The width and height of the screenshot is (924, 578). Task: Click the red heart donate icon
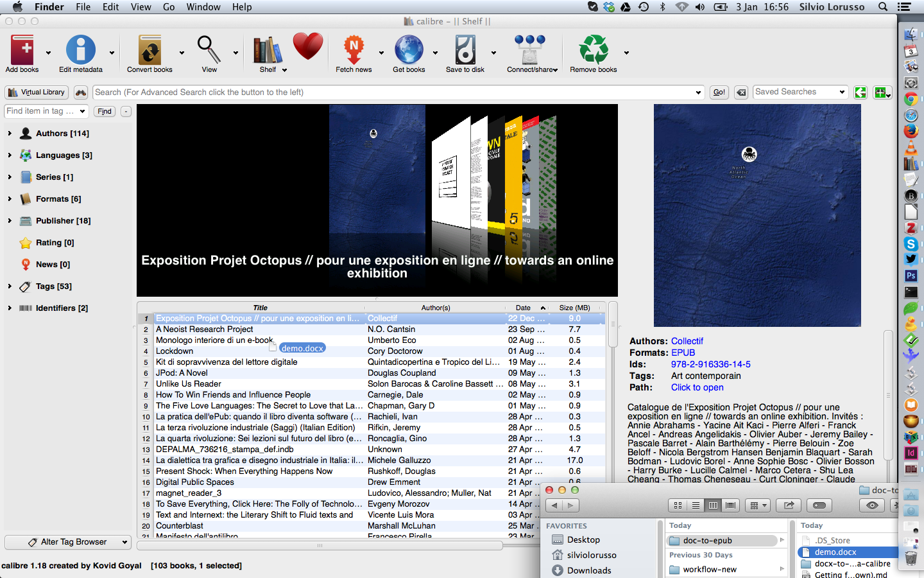pos(308,46)
